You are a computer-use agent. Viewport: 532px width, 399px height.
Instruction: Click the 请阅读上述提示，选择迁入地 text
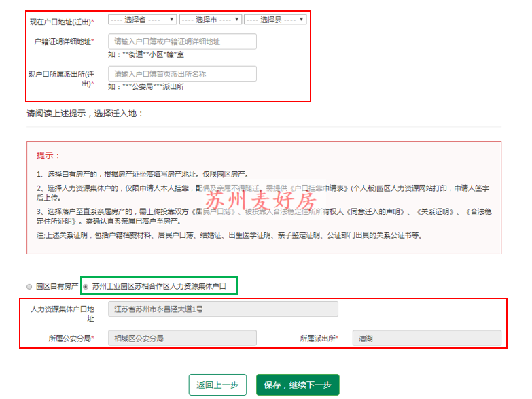point(85,114)
